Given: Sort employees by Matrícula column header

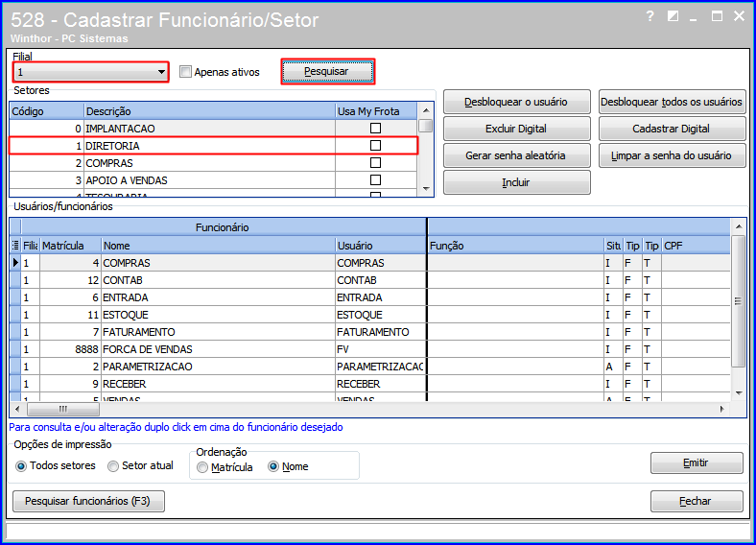Looking at the screenshot, I should 70,246.
